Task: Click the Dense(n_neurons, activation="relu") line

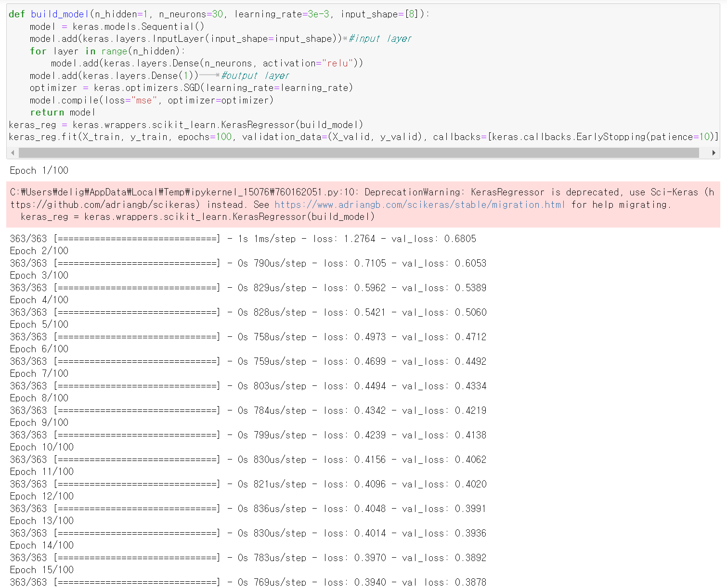Action: point(207,63)
